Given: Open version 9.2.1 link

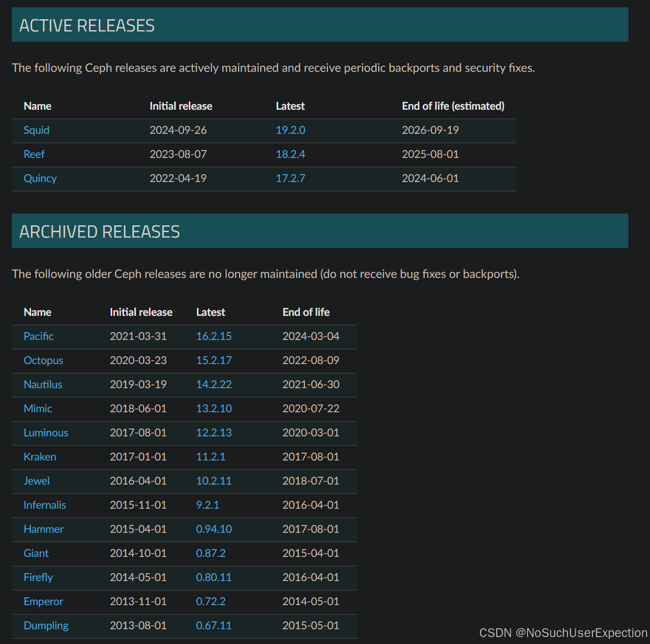Looking at the screenshot, I should (x=207, y=505).
